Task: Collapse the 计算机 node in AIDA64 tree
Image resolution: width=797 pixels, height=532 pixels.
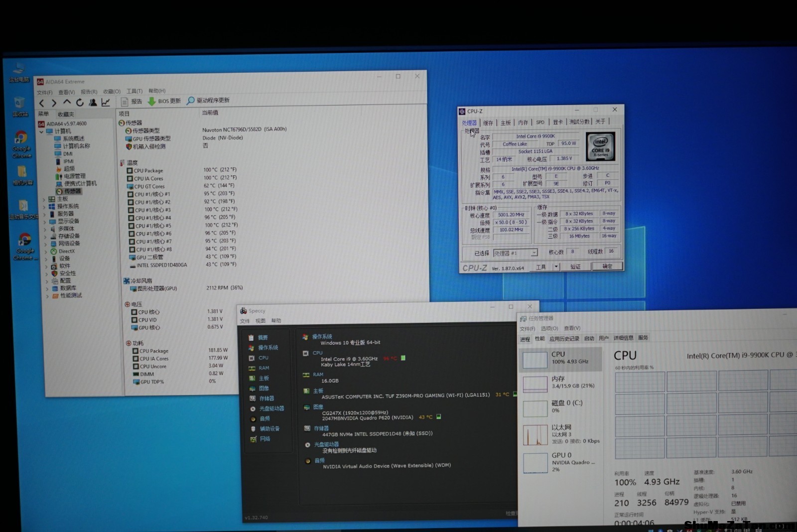Action: [x=42, y=132]
